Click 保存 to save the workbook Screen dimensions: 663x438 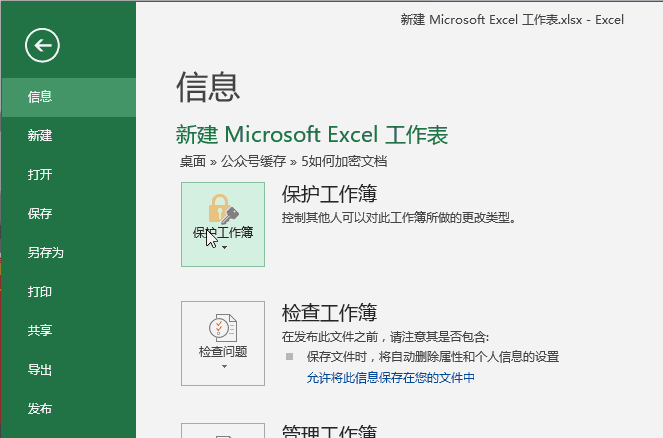pos(68,214)
